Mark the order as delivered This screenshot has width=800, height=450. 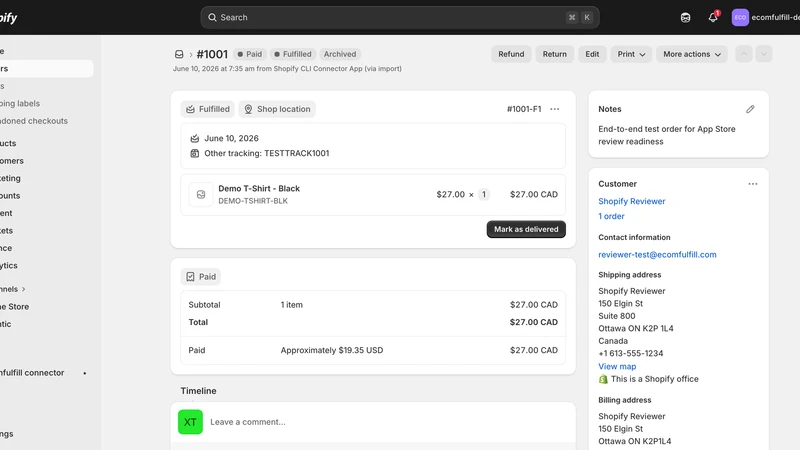pos(526,229)
